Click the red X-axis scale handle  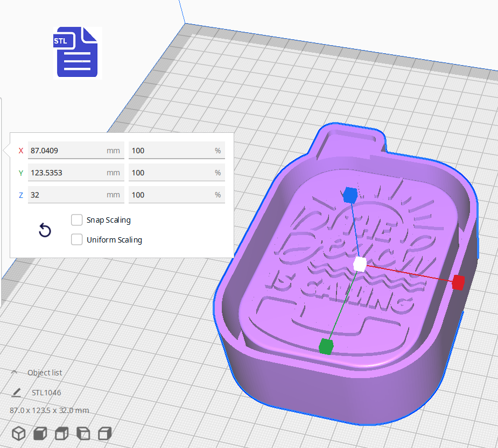(x=459, y=281)
